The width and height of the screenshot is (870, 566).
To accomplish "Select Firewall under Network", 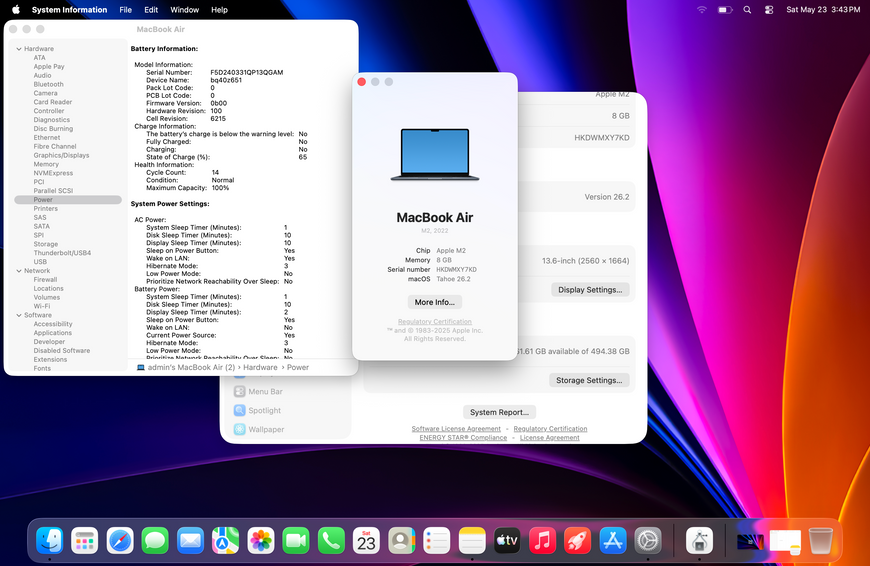I will (45, 280).
